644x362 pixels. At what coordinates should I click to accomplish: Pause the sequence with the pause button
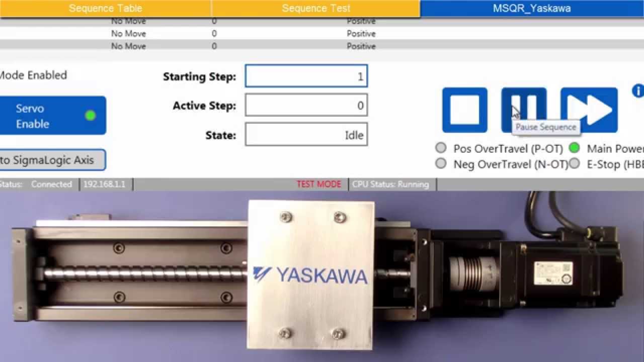[524, 110]
